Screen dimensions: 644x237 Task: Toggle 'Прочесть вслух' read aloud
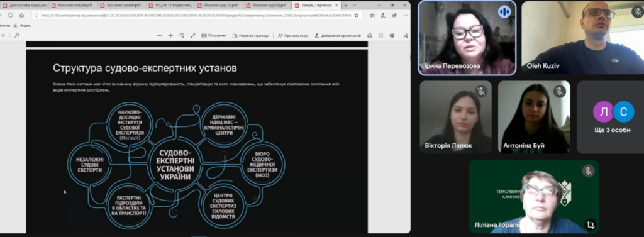click(293, 36)
